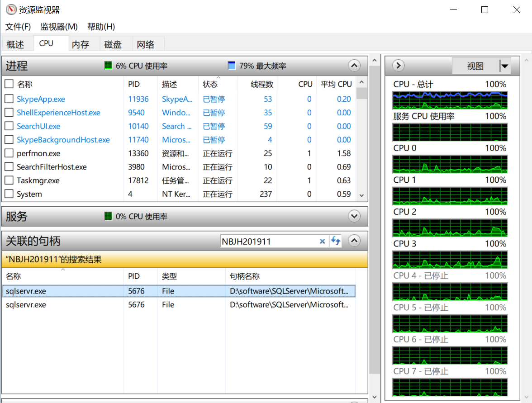Check the ShellExperienceHost.exe process box
The width and height of the screenshot is (532, 403).
tap(9, 112)
